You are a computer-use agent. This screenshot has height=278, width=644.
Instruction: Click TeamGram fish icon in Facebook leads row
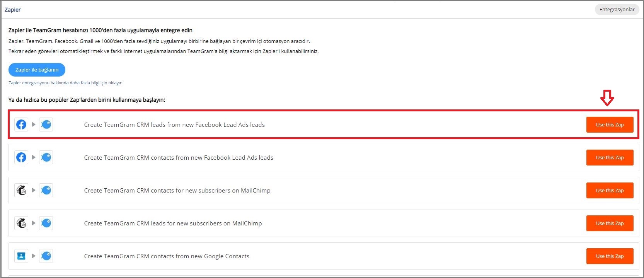tap(46, 125)
